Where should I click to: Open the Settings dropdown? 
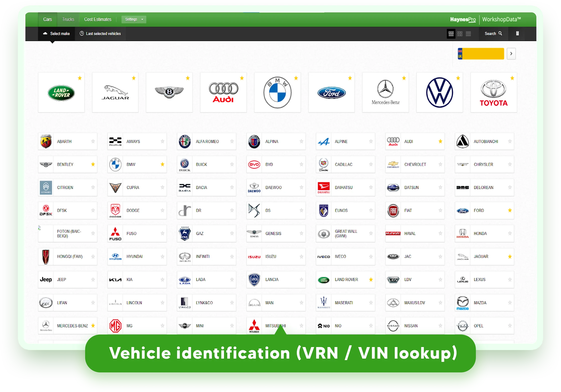pyautogui.click(x=134, y=19)
